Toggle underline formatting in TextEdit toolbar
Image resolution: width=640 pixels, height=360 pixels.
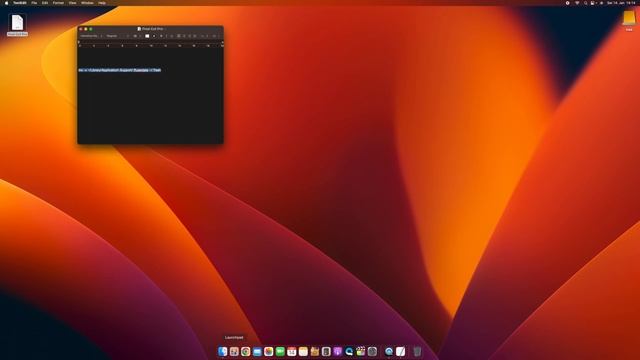172,36
